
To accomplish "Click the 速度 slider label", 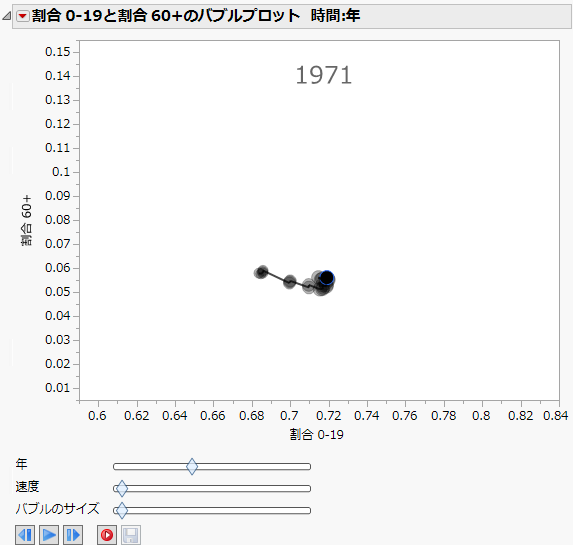I will 27,487.
